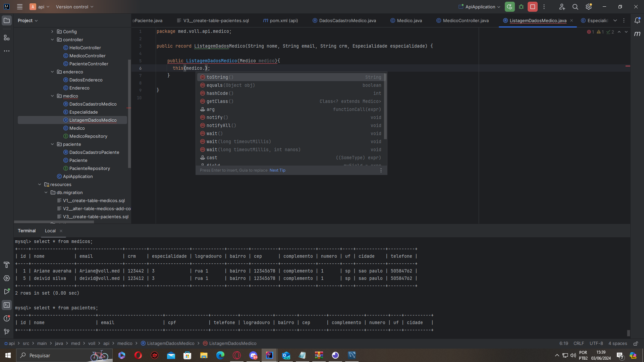Open File Explorer from taskbar
The height and width of the screenshot is (362, 644).
pyautogui.click(x=204, y=355)
